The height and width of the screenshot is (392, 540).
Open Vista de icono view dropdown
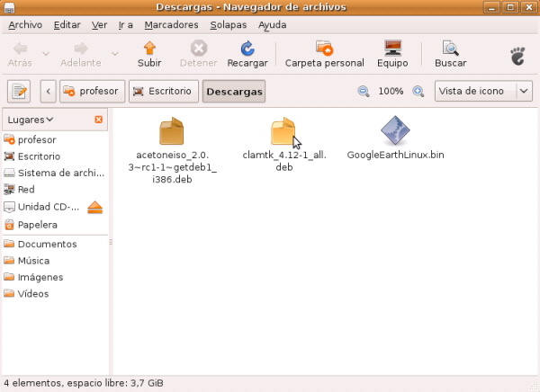click(x=483, y=92)
